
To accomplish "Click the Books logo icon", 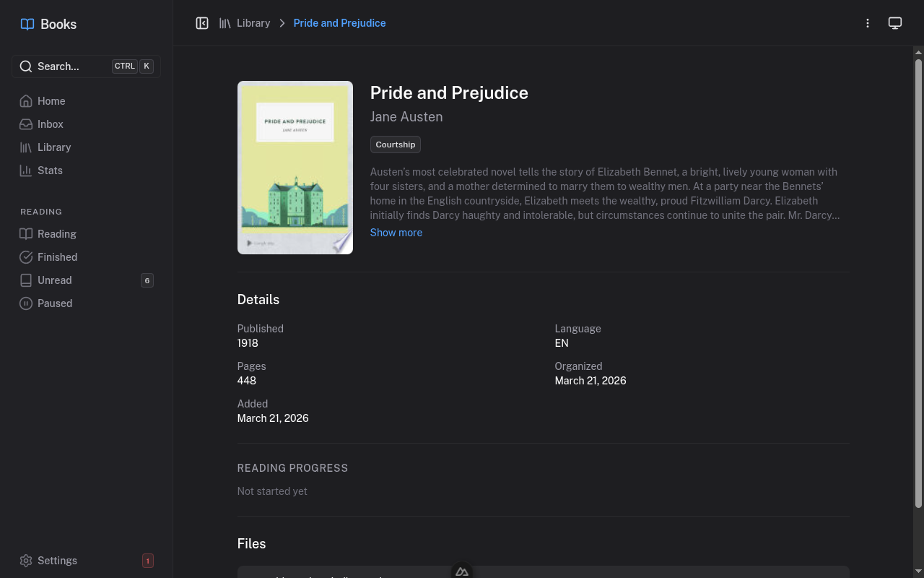I will 27,25.
